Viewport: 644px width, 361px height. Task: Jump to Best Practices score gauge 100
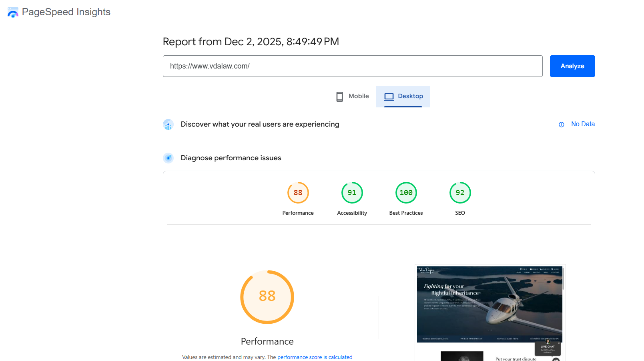(406, 193)
